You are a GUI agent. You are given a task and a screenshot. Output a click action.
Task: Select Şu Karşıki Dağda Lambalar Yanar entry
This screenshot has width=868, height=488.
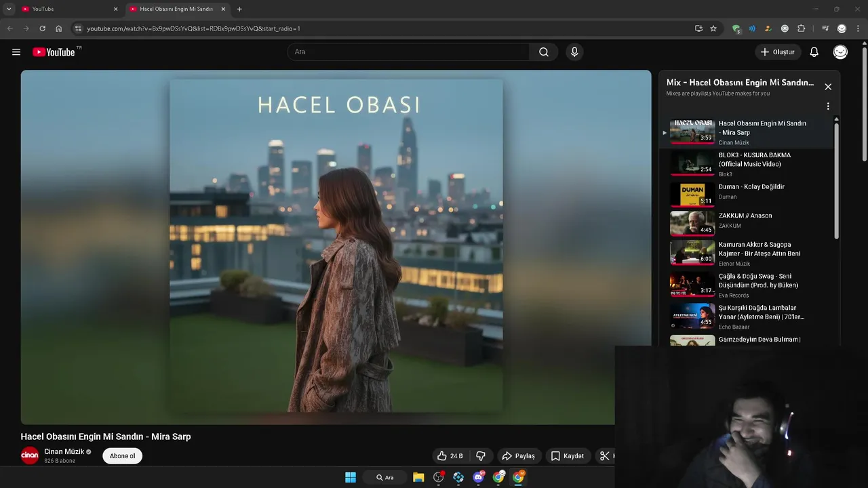coord(745,317)
